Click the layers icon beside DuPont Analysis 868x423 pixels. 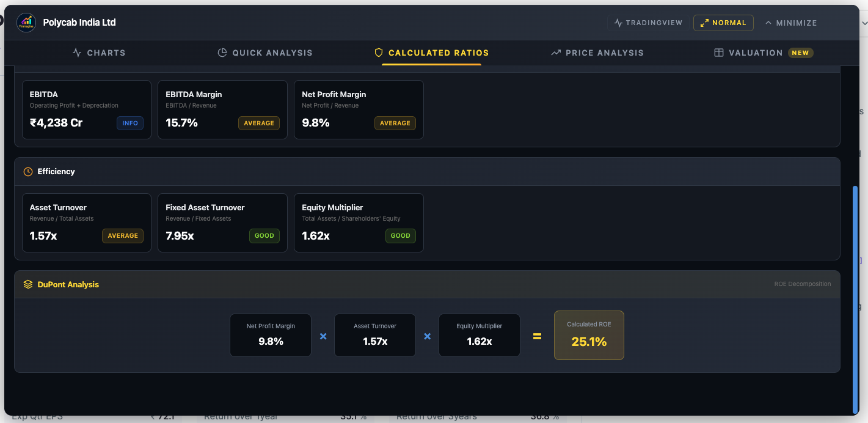click(28, 285)
